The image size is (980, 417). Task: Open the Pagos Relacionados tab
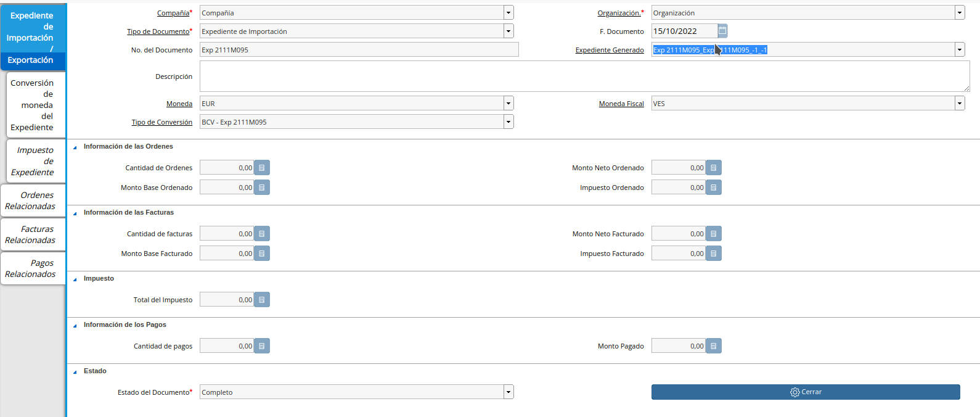[33, 268]
